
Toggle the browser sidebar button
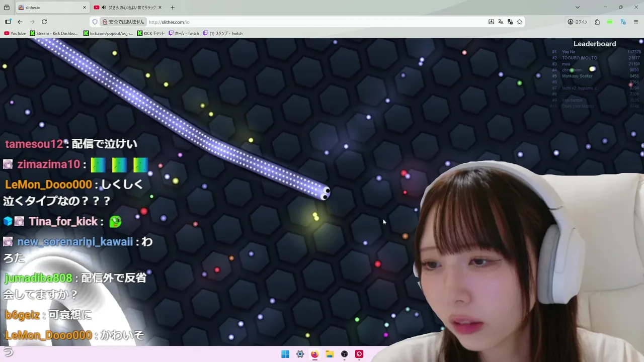[x=8, y=22]
